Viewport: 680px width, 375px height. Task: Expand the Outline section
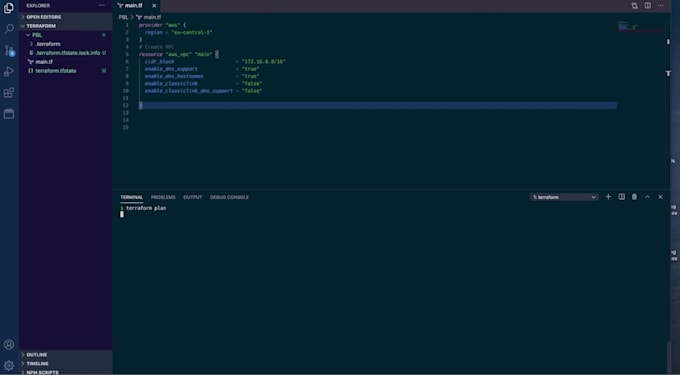pyautogui.click(x=65, y=355)
